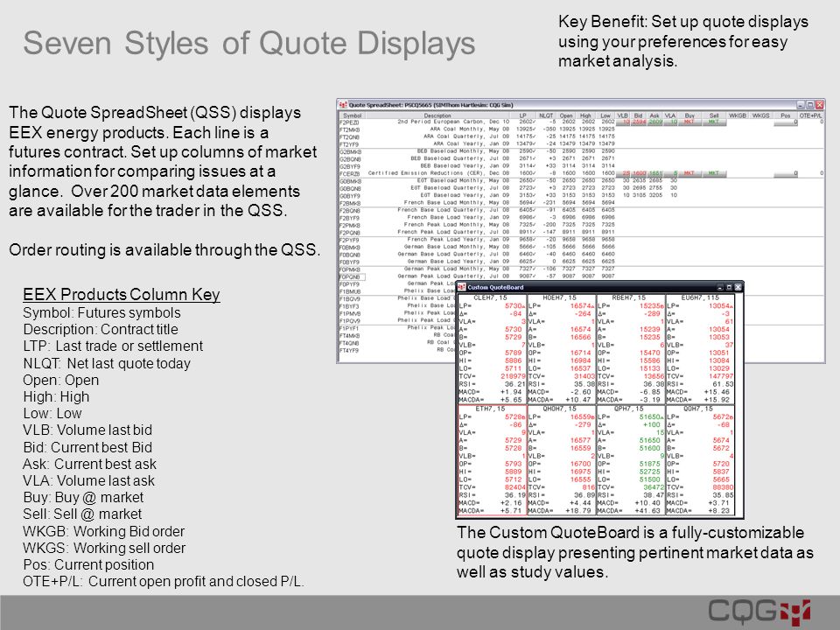
Task: Select the Low column header
Action: click(x=605, y=115)
